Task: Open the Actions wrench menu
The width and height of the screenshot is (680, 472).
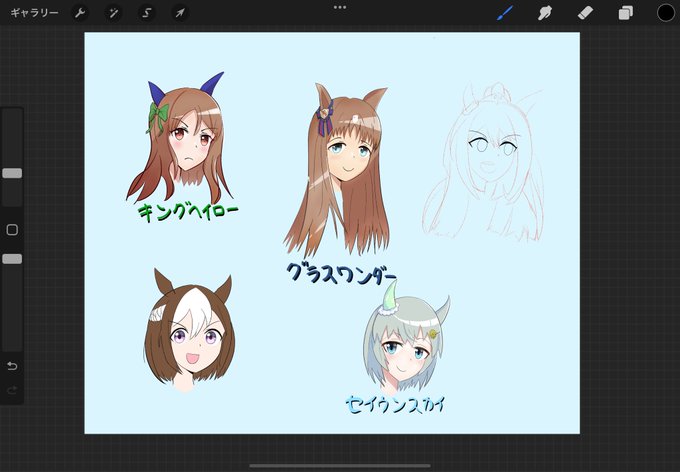Action: click(80, 13)
